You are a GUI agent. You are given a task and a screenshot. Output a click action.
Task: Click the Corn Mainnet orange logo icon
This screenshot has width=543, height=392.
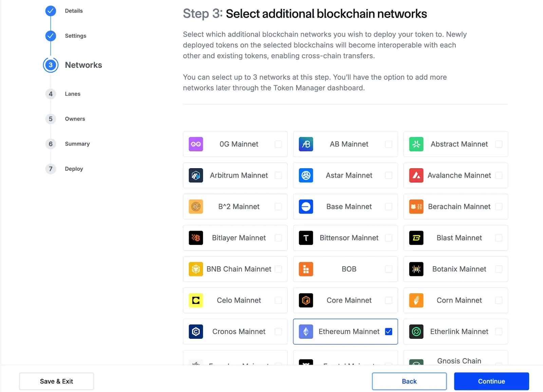tap(416, 300)
